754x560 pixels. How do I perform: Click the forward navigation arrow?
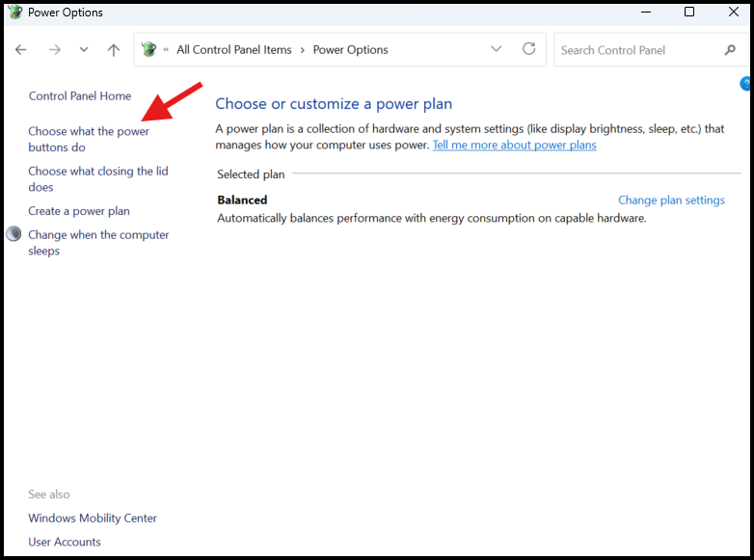pyautogui.click(x=55, y=49)
